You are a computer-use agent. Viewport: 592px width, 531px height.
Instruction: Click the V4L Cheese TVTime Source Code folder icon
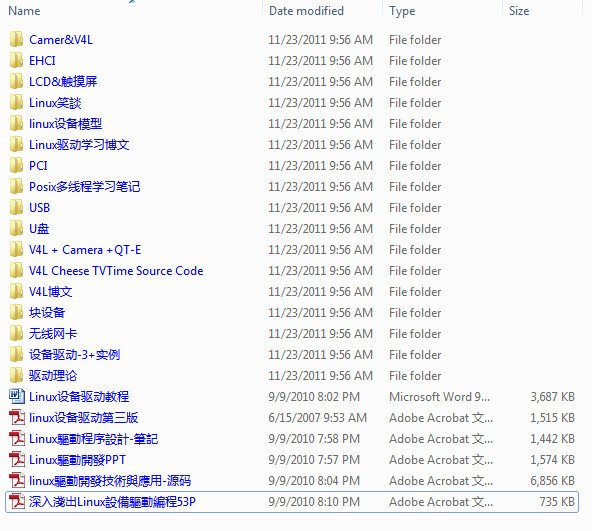(x=16, y=270)
